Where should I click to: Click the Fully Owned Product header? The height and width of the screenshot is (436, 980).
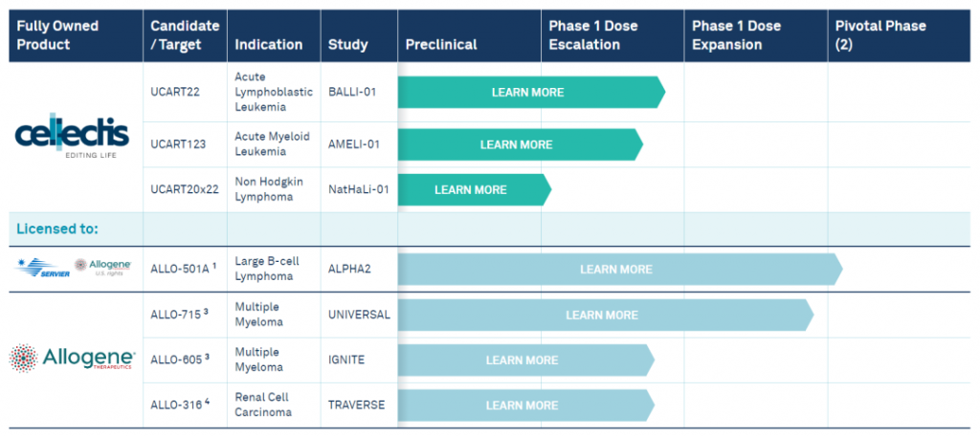57,35
